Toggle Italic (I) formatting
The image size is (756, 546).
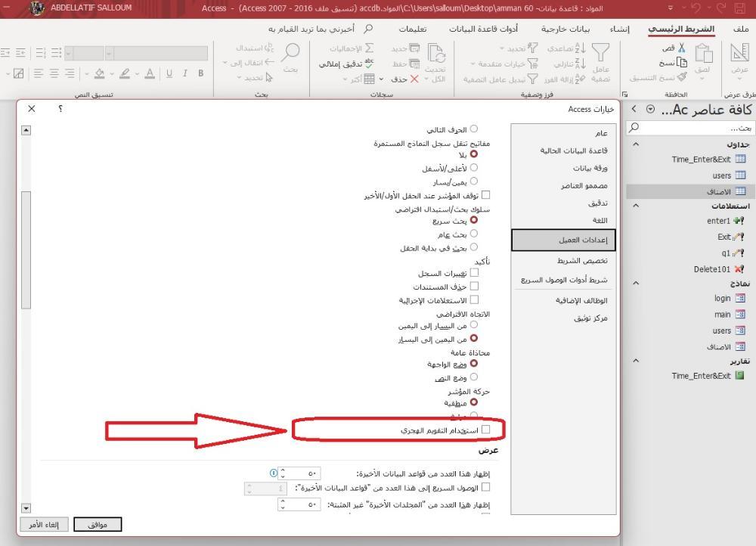[x=184, y=73]
